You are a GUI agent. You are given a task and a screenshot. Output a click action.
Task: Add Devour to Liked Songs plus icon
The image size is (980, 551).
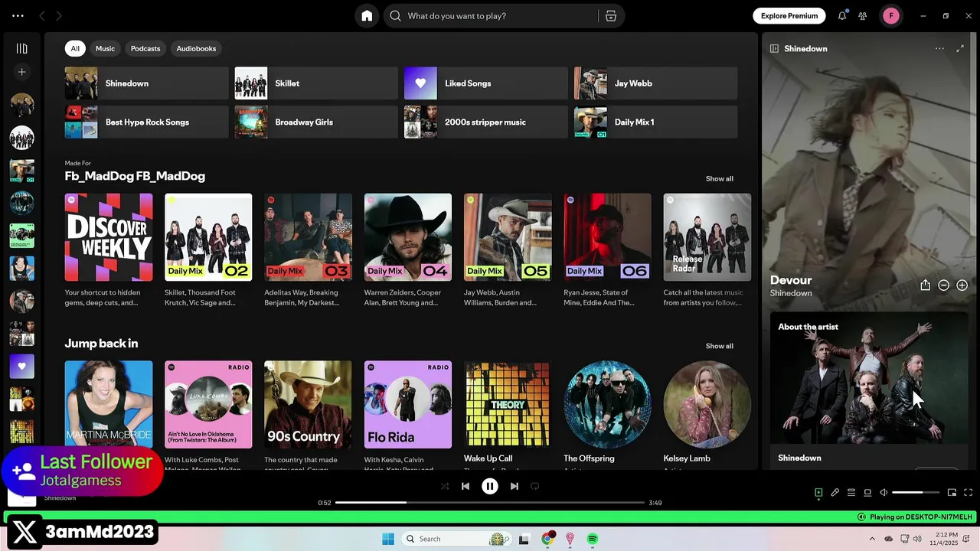tap(962, 285)
